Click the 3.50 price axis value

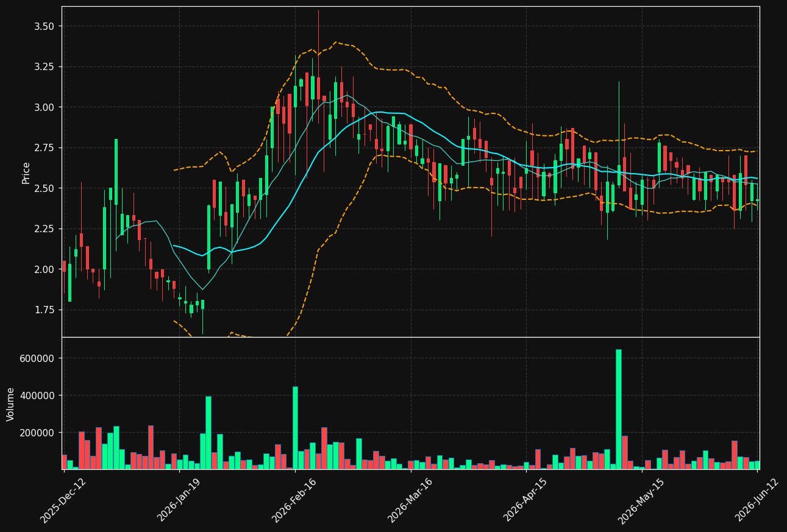[x=45, y=26]
